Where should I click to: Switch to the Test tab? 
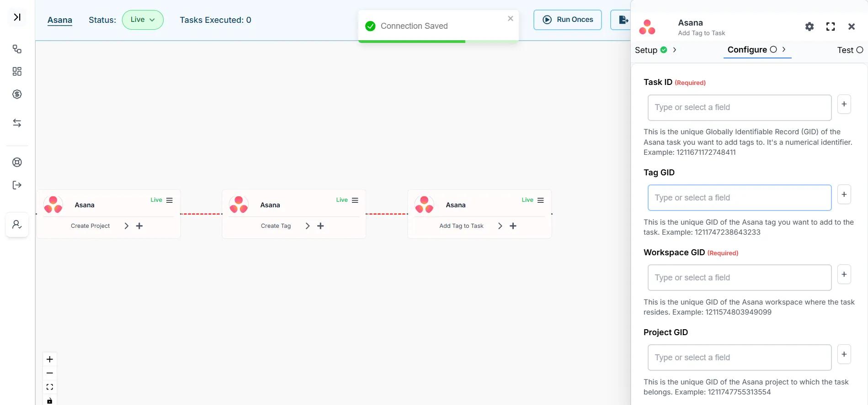point(849,50)
